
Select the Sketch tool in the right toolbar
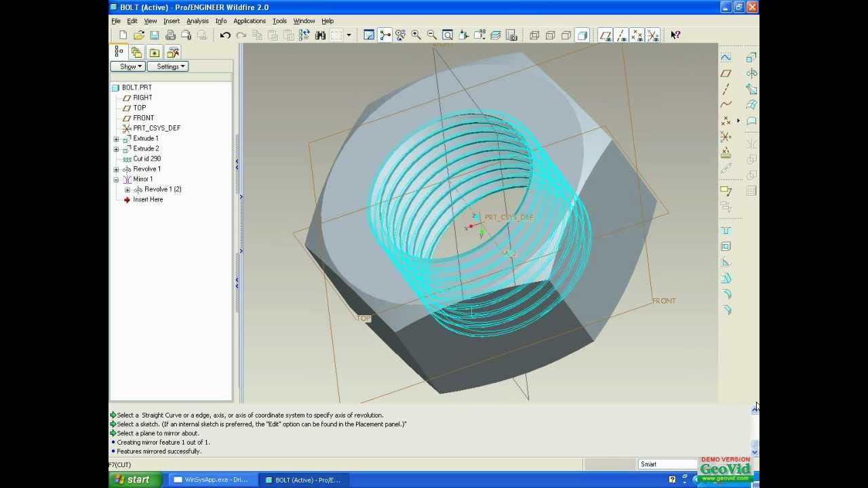point(726,58)
